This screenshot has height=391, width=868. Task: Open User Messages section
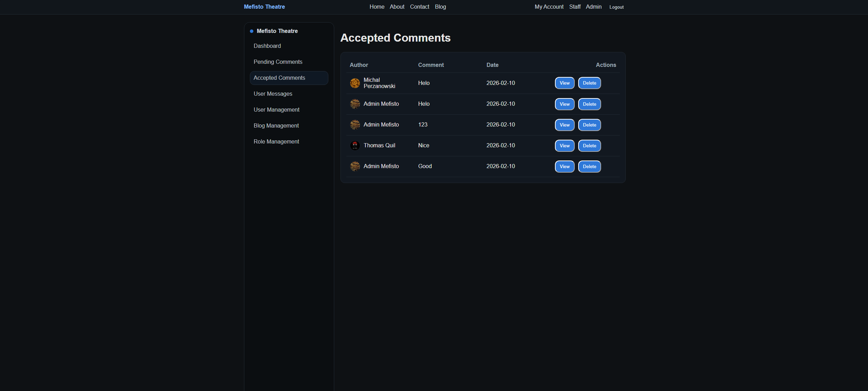[273, 94]
